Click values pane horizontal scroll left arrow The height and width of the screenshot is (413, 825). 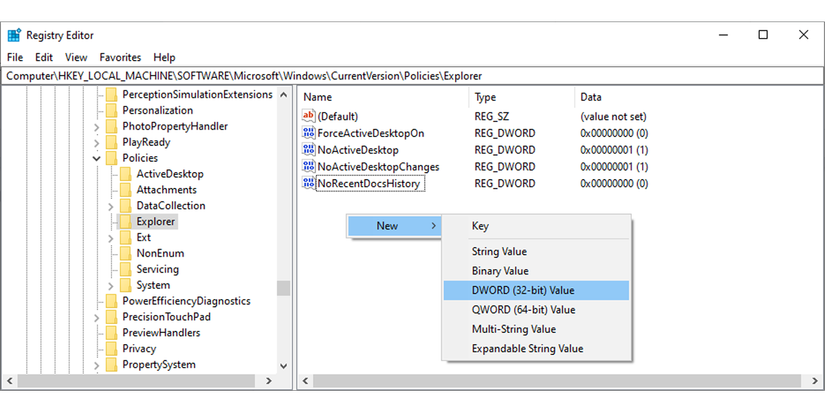(306, 381)
